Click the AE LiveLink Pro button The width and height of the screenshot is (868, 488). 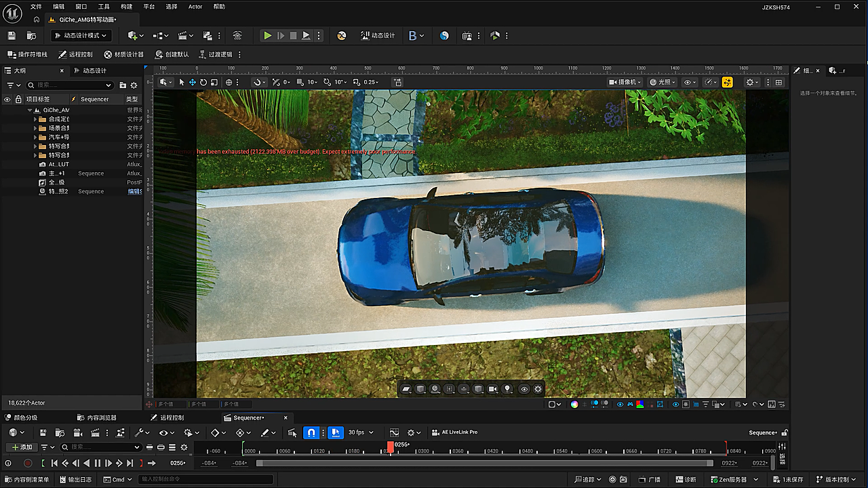click(x=454, y=432)
